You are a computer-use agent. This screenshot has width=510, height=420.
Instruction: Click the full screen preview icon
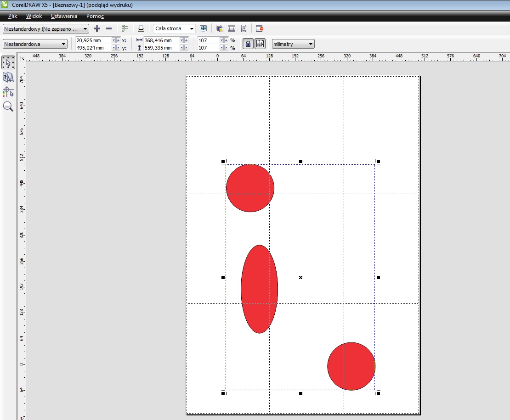tap(204, 28)
